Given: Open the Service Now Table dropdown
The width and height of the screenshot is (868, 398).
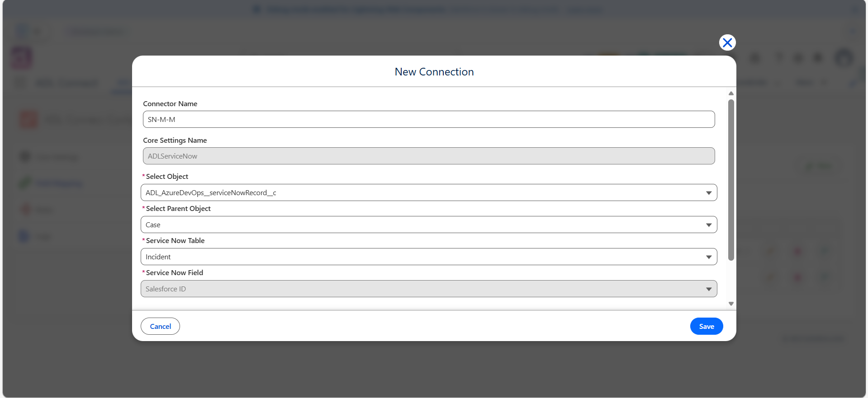Looking at the screenshot, I should click(429, 257).
